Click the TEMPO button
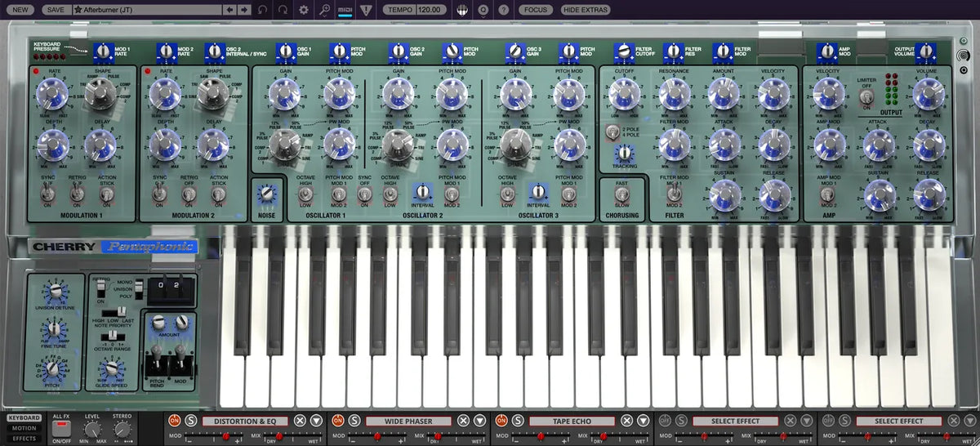This screenshot has height=446, width=980. pos(398,10)
